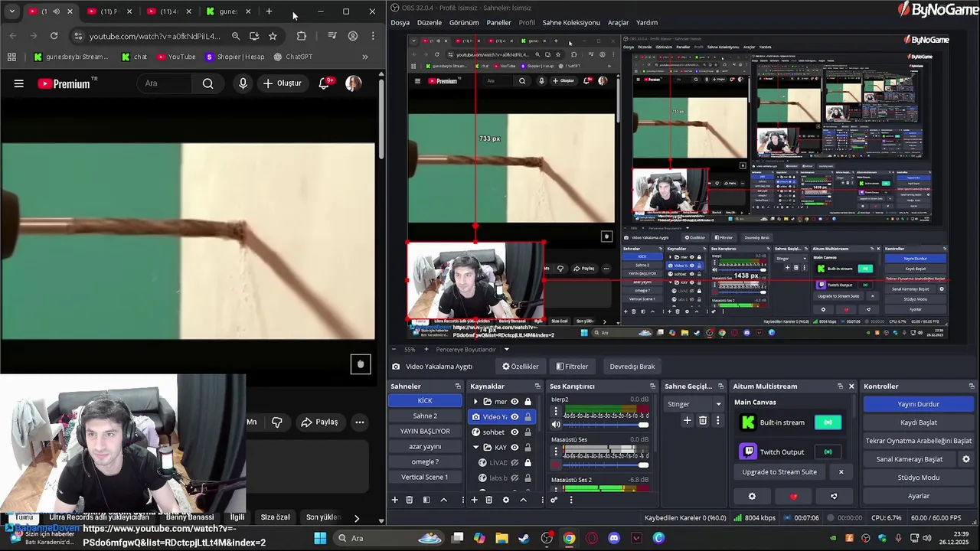This screenshot has height=551, width=980.
Task: Open scene filters icon in Sahneler toolbar
Action: 426,500
